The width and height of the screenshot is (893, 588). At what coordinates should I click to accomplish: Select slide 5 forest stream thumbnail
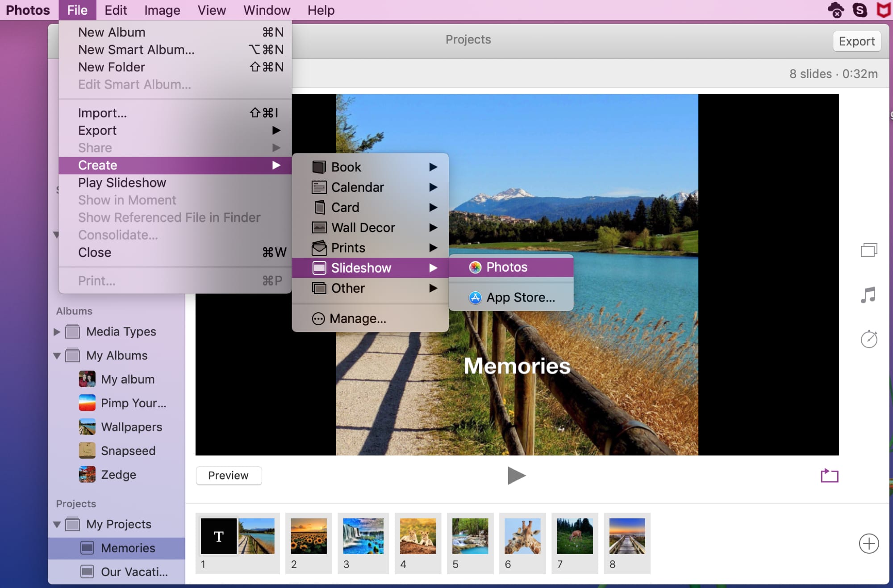470,536
